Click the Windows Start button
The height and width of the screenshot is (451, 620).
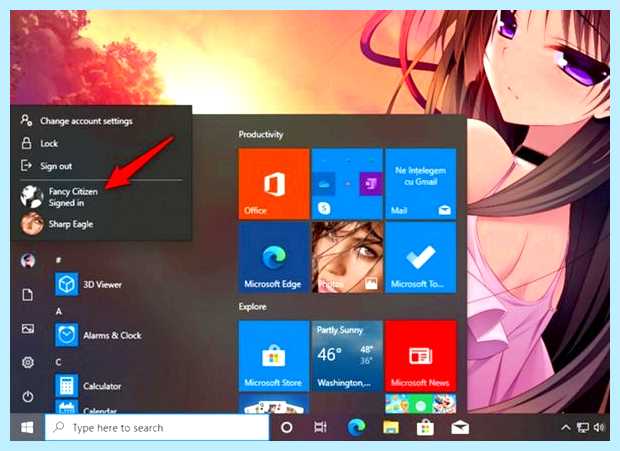(x=27, y=427)
